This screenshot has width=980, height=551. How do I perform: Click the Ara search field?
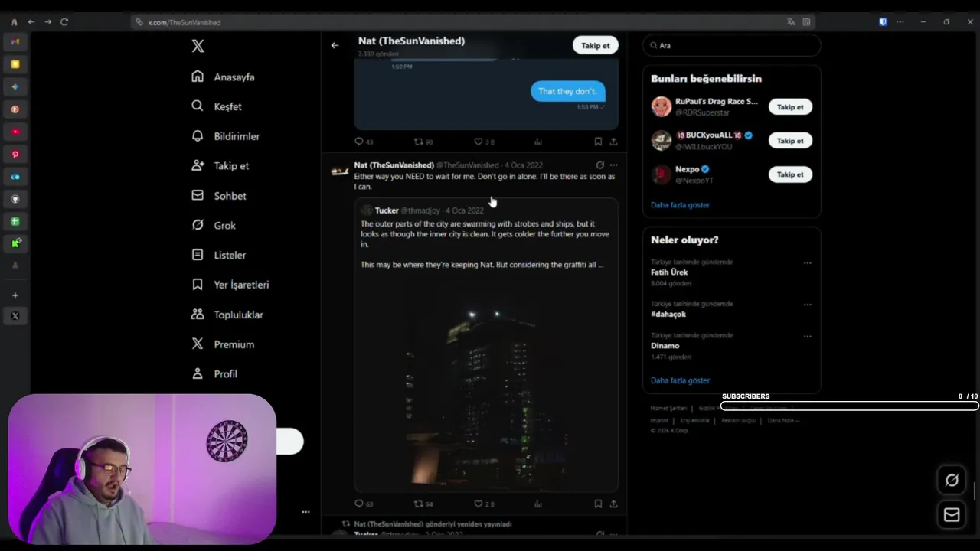(x=732, y=45)
